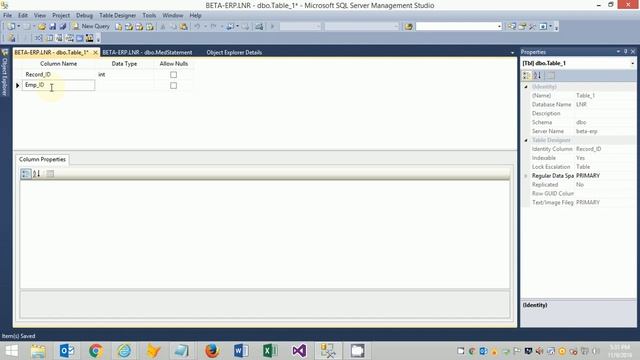Expand the Regular Data Space property
This screenshot has height=360, width=640.
click(x=526, y=176)
